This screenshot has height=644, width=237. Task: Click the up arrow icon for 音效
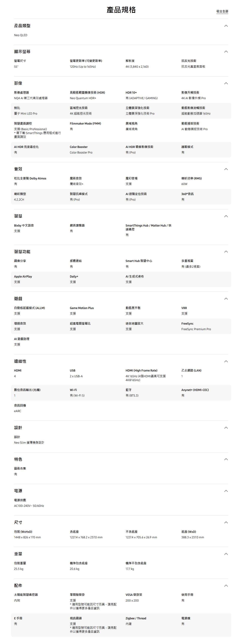[x=226, y=169]
